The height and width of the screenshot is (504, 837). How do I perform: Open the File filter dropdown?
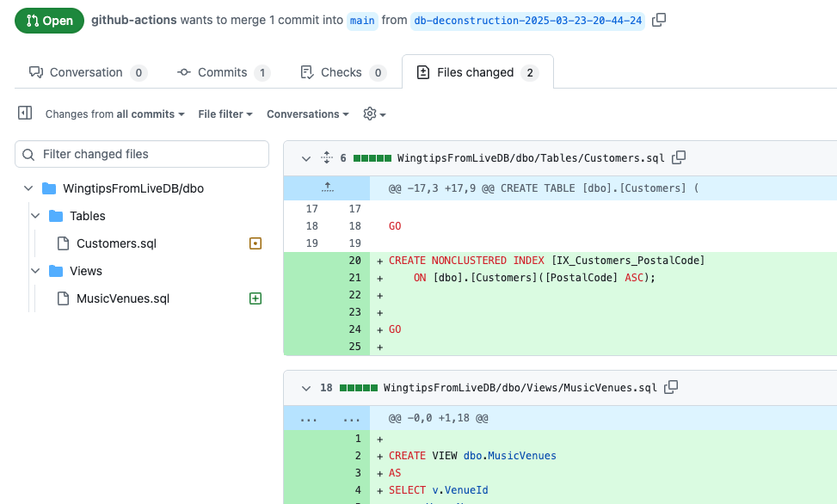coord(225,114)
